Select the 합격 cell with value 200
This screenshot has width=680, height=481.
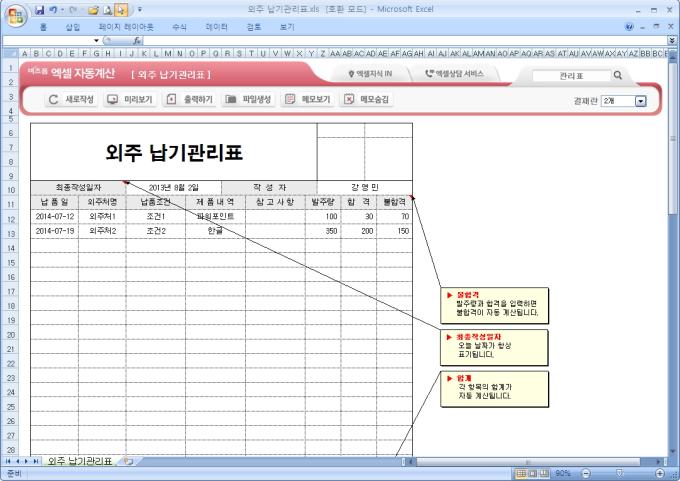(359, 231)
